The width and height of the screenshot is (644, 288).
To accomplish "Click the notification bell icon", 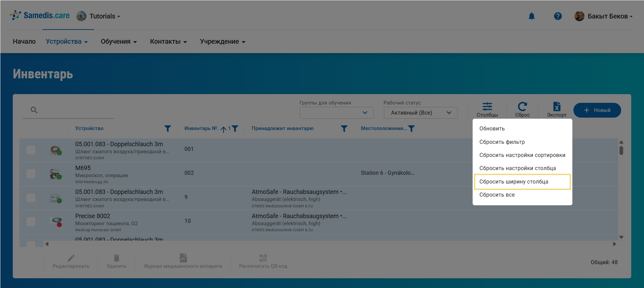I will (531, 16).
